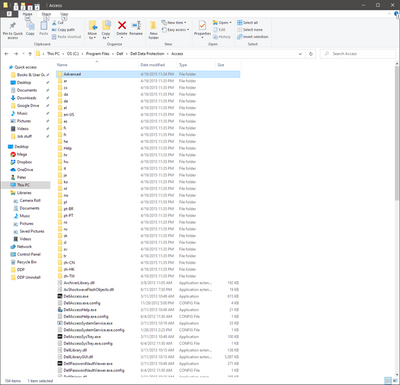The height and width of the screenshot is (385, 400).
Task: Click the Up one level arrow
Action: (30, 54)
